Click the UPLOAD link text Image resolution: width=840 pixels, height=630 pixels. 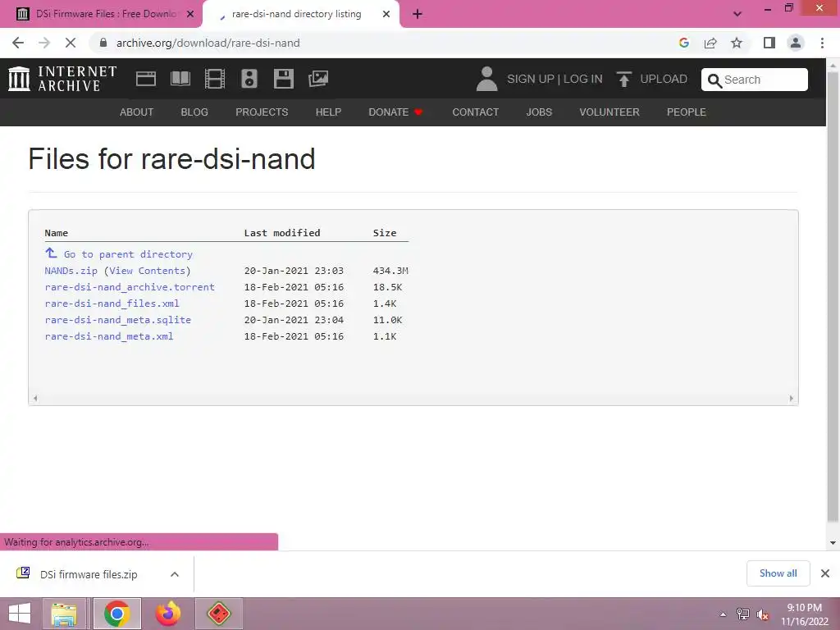(x=664, y=80)
